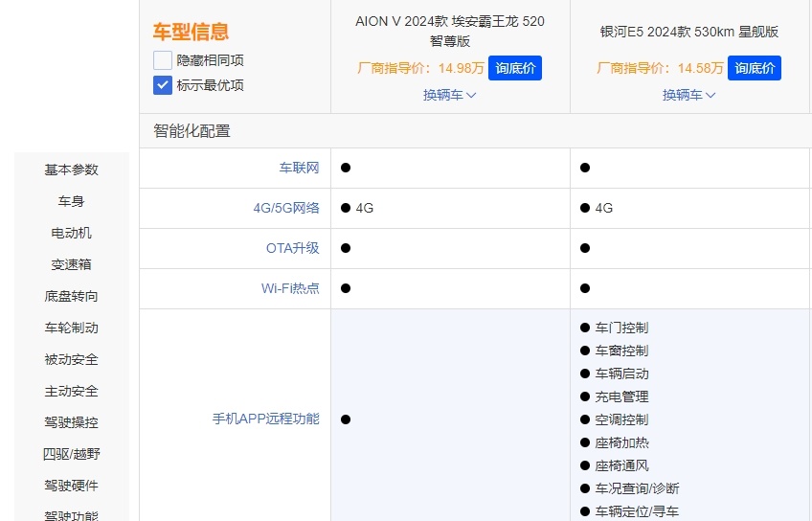Viewport: 812px width, 521px height.
Task: Expand 换辆车 dropdown under 银河E5
Action: tap(689, 95)
